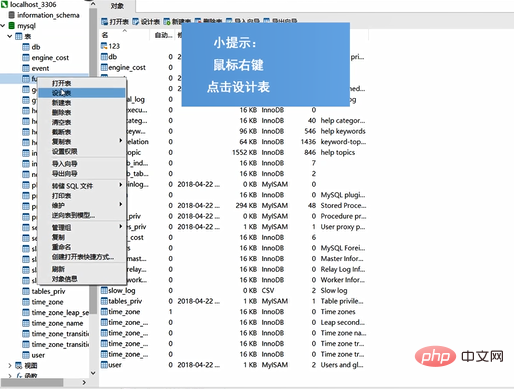Select the db table icon in tree
Image resolution: width=514 pixels, height=389 pixels.
coord(26,47)
